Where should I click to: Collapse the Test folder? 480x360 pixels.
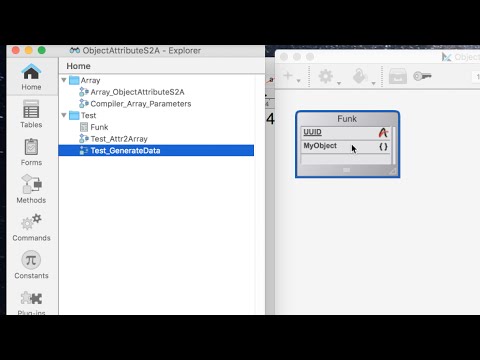[x=64, y=115]
